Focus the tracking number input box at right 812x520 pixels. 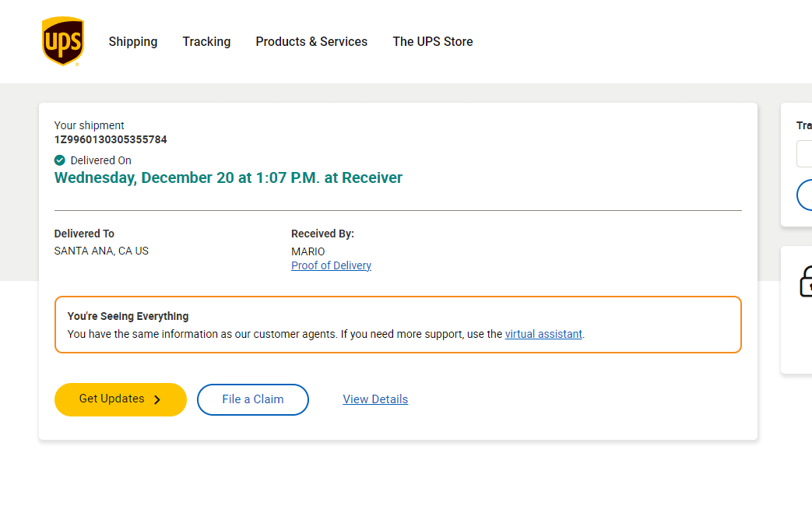point(804,154)
